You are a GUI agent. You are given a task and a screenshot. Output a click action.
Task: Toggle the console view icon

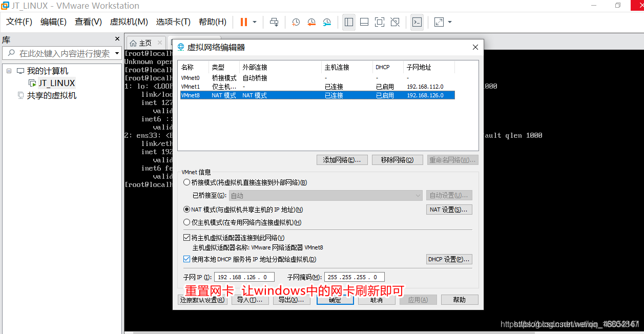pyautogui.click(x=417, y=22)
